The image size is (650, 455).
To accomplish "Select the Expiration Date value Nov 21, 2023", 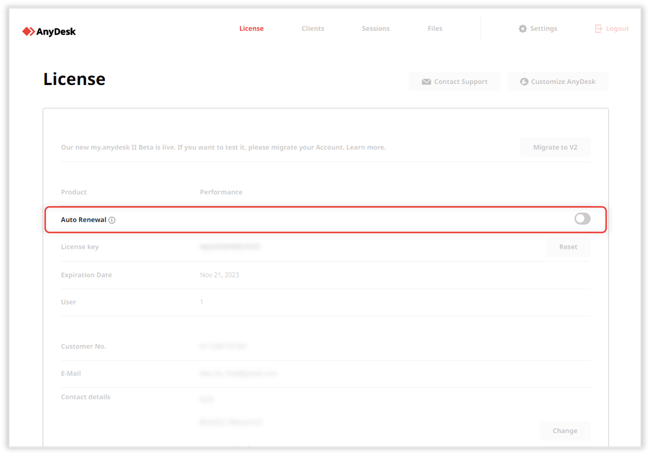I will pos(219,275).
